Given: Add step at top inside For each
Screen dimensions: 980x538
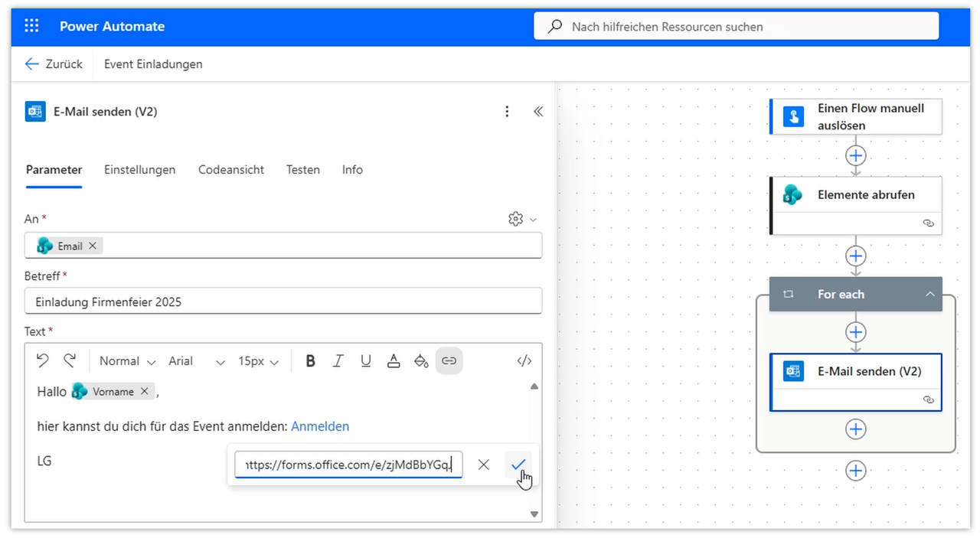Looking at the screenshot, I should tap(855, 332).
